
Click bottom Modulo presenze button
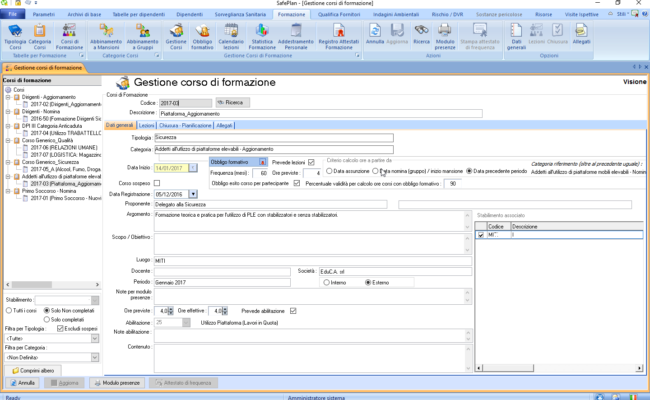click(117, 383)
